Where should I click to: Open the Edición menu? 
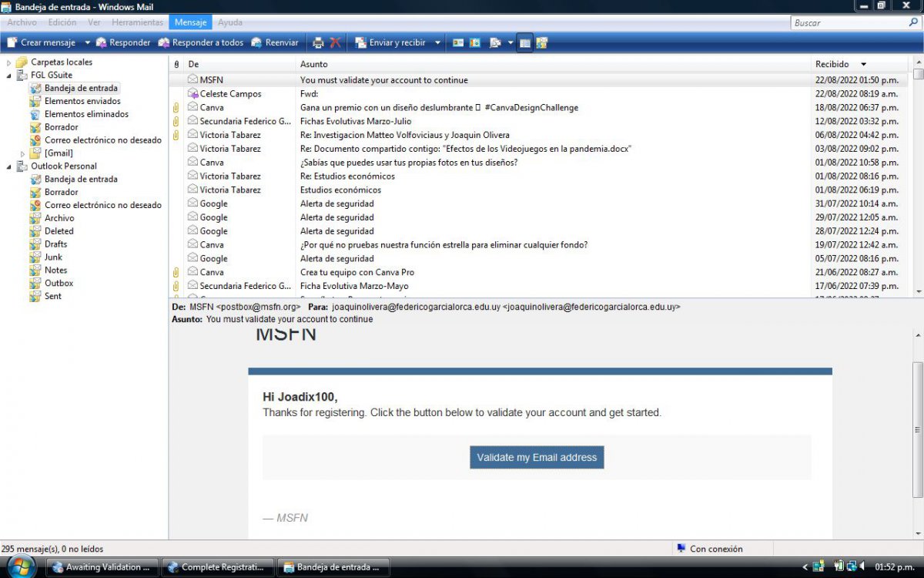coord(62,22)
